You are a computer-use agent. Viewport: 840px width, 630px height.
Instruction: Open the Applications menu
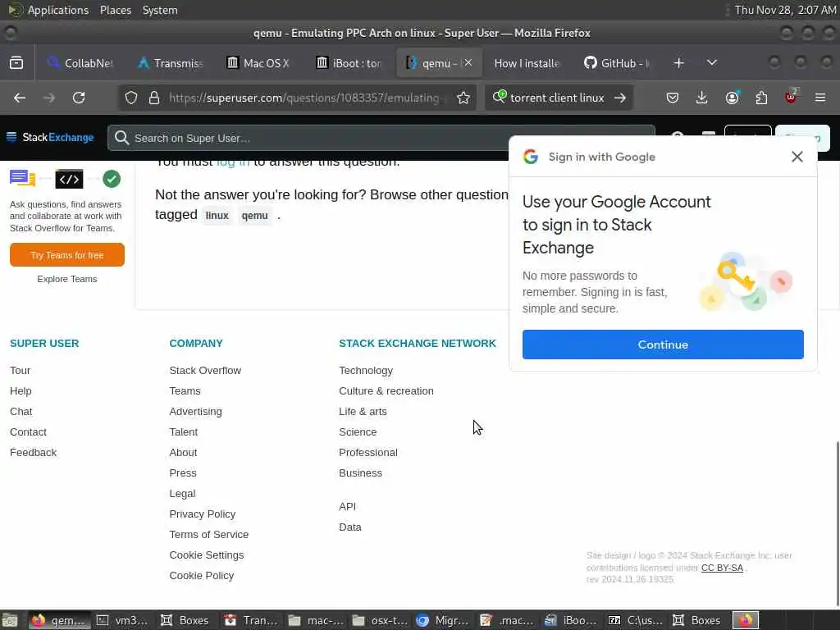pyautogui.click(x=58, y=10)
